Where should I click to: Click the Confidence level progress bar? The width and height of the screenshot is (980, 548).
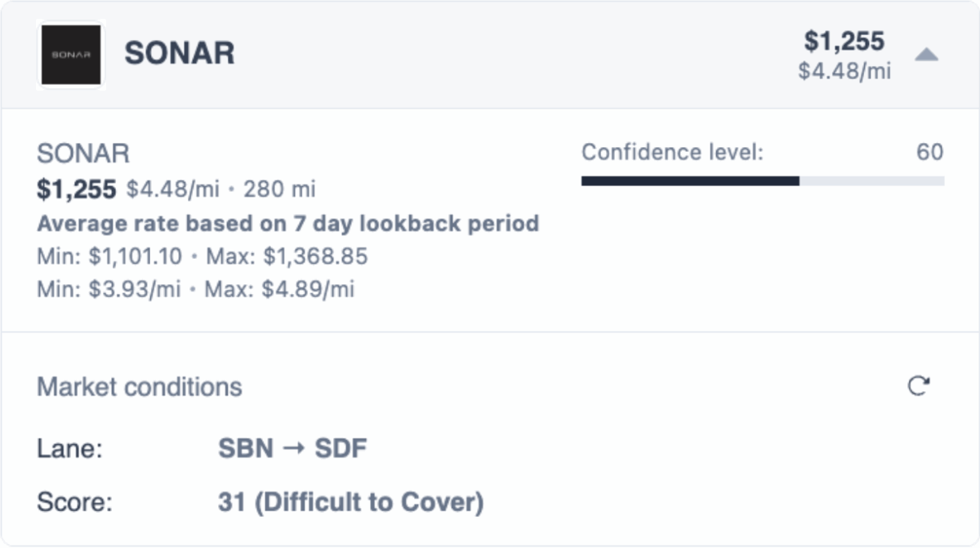[x=762, y=180]
